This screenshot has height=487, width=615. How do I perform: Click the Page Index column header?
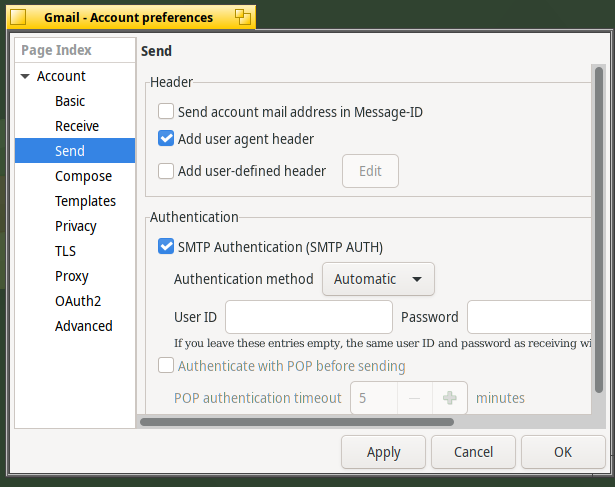tap(75, 50)
